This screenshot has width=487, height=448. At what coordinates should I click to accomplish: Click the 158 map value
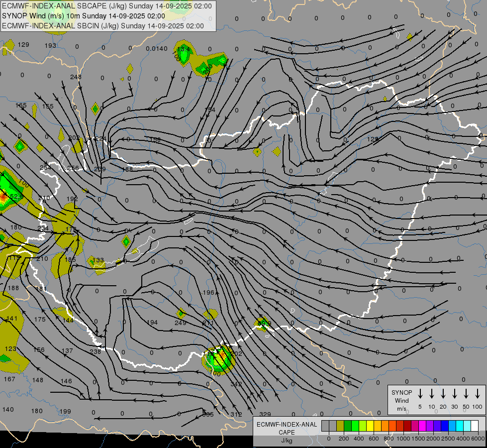(155, 139)
